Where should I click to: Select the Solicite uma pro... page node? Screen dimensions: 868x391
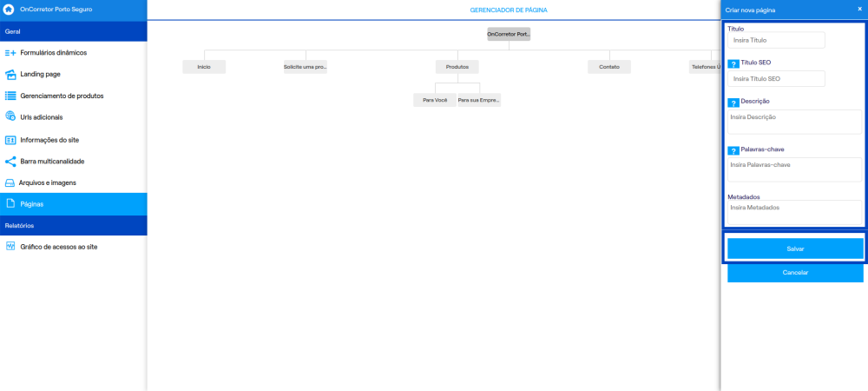click(x=305, y=67)
